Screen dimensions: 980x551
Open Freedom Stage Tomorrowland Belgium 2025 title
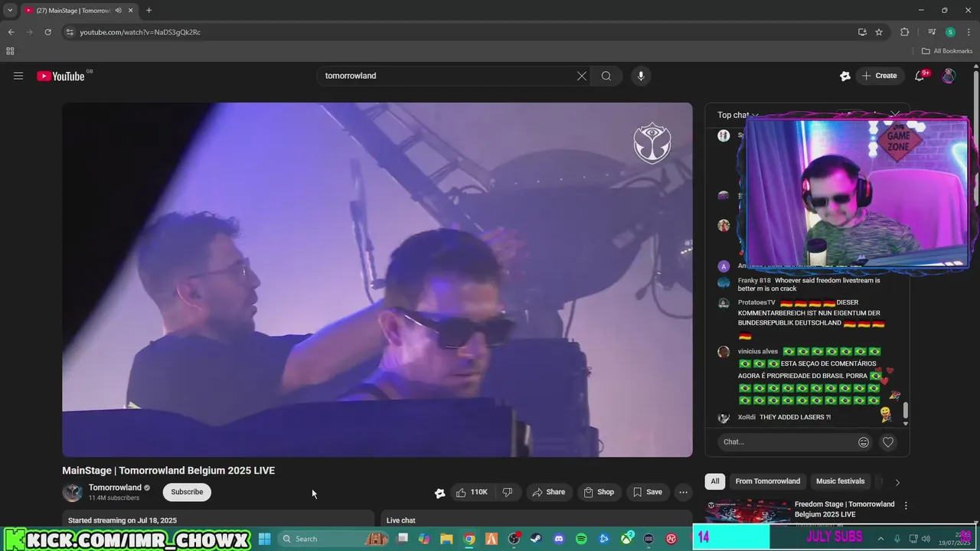(844, 510)
